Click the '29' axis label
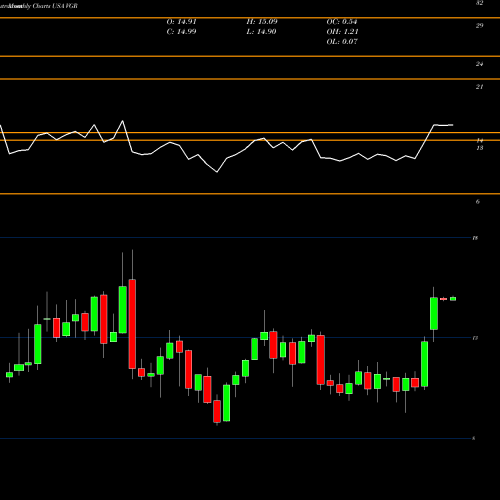Viewport: 500px width, 500px height. click(479, 26)
